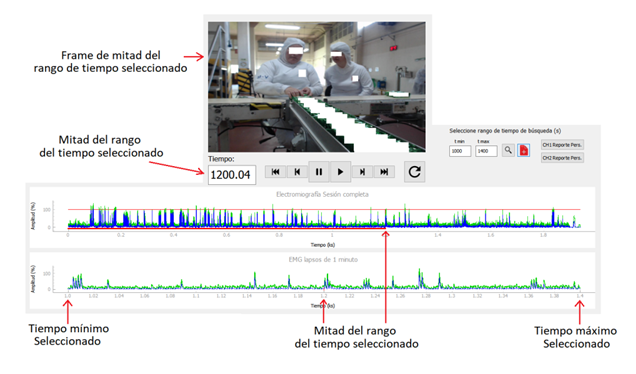Skip to the end of the video
Image resolution: width=636 pixels, height=374 pixels.
(x=384, y=172)
